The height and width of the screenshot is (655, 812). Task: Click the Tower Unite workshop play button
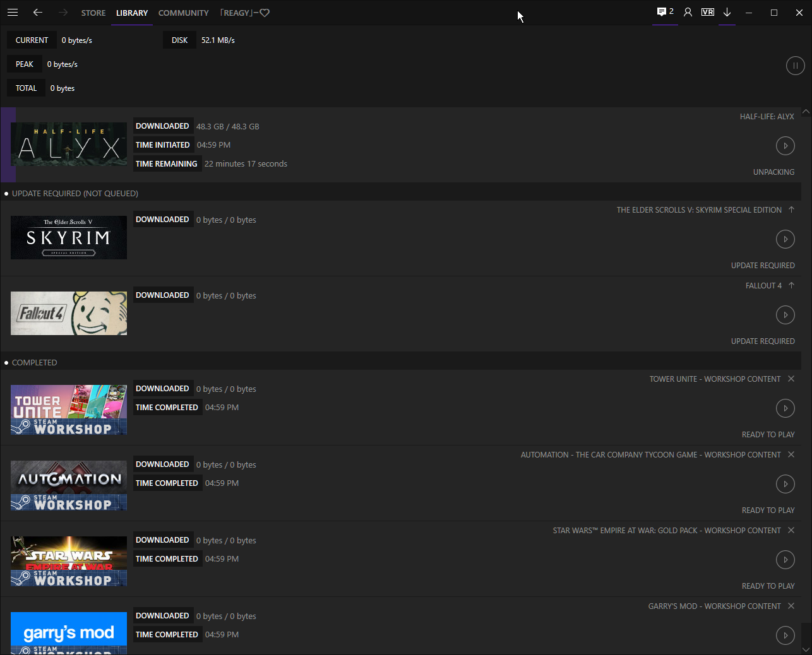[785, 408]
